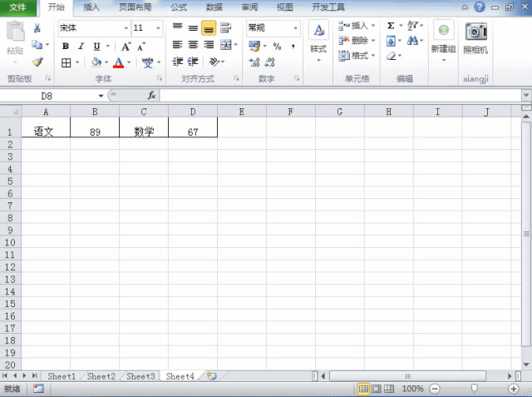Screen dimensions: 532x397
Task: Click in the formula bar input
Action: [340, 96]
